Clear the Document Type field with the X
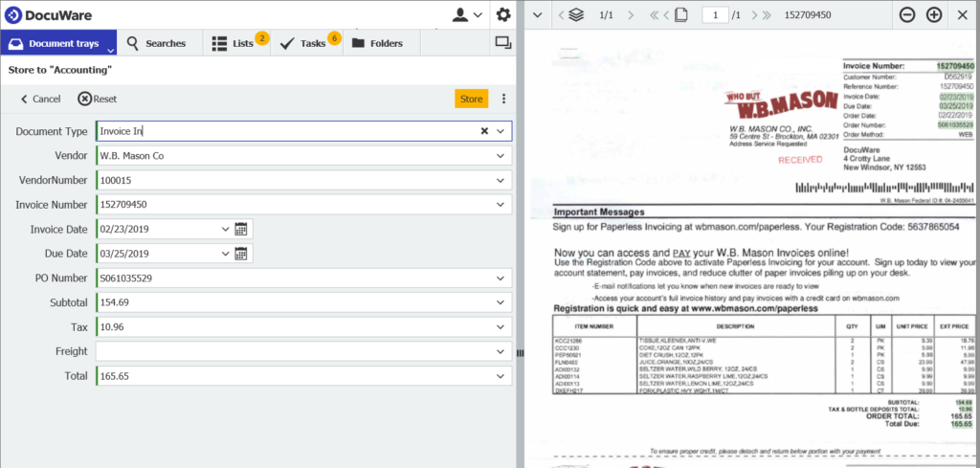This screenshot has height=468, width=980. [484, 131]
